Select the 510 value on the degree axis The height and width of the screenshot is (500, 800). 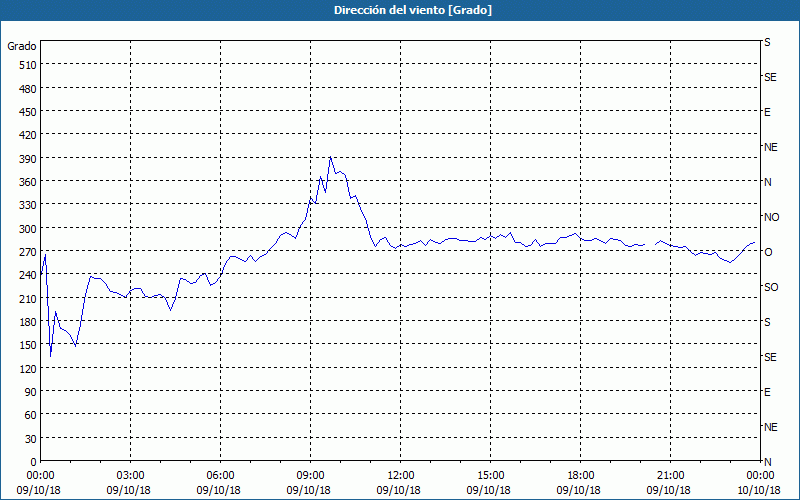point(28,65)
